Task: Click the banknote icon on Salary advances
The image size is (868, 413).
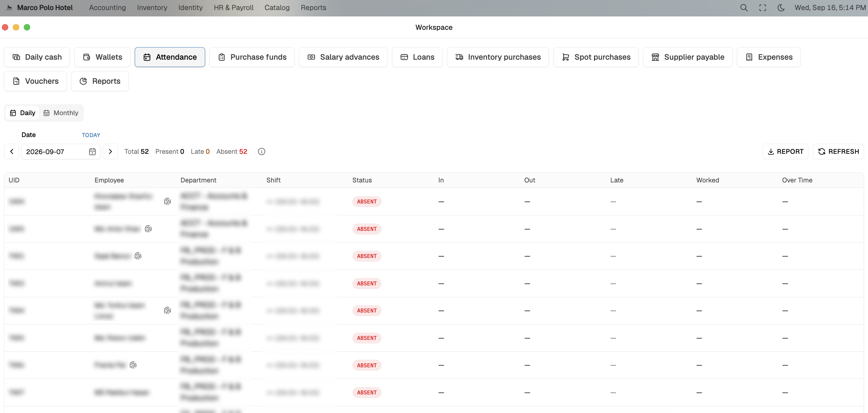Action: 311,57
